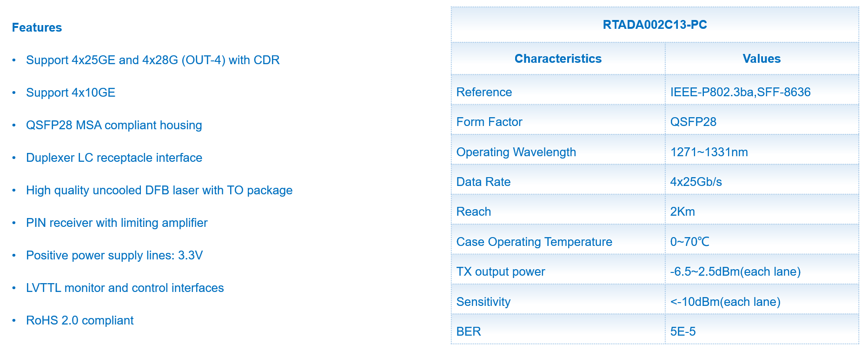Click the RTADA002C13-PC table title
Screen dimensions: 868x351
click(655, 25)
